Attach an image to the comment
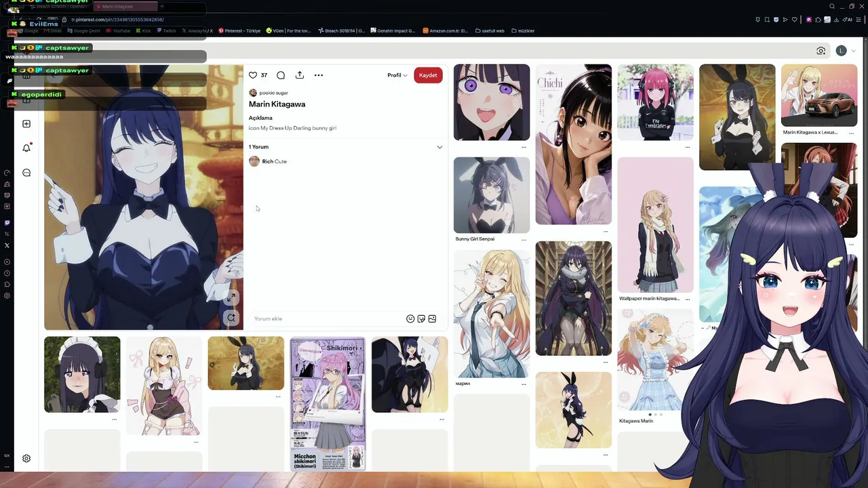Screen dimensions: 868x488 (432, 319)
